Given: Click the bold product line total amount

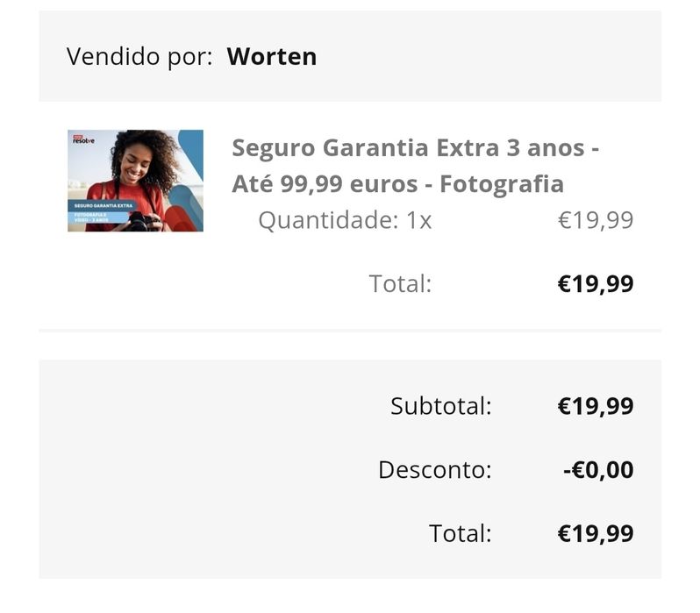Looking at the screenshot, I should point(596,283).
